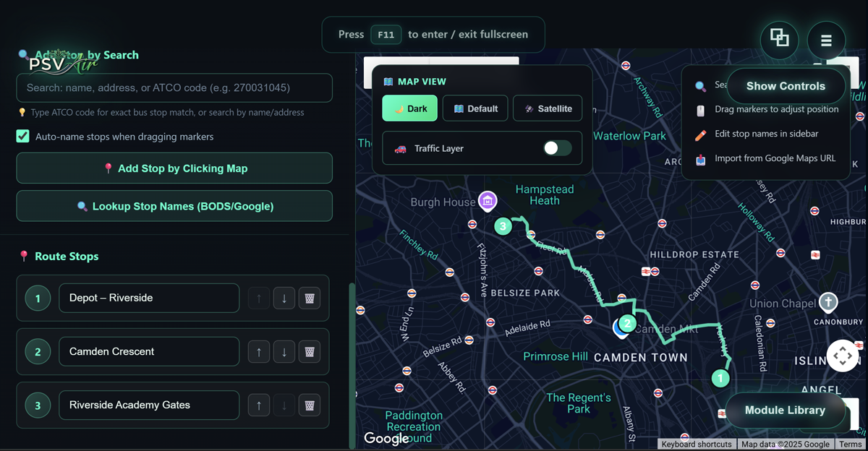868x451 pixels.
Task: Click the stop search input field
Action: click(x=174, y=87)
